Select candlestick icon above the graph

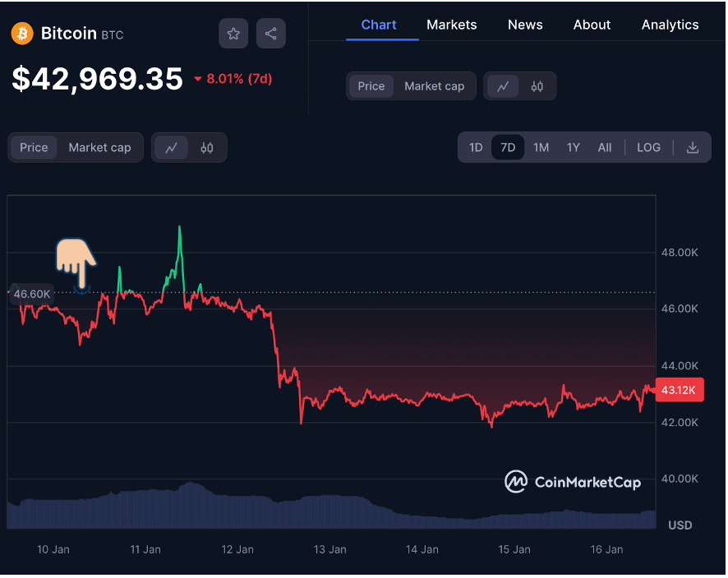(206, 148)
